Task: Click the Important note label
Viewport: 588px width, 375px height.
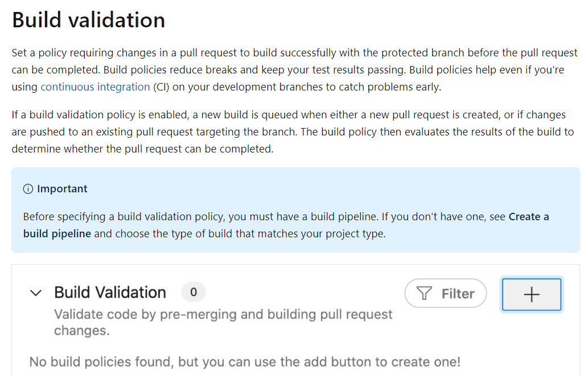Action: point(62,189)
